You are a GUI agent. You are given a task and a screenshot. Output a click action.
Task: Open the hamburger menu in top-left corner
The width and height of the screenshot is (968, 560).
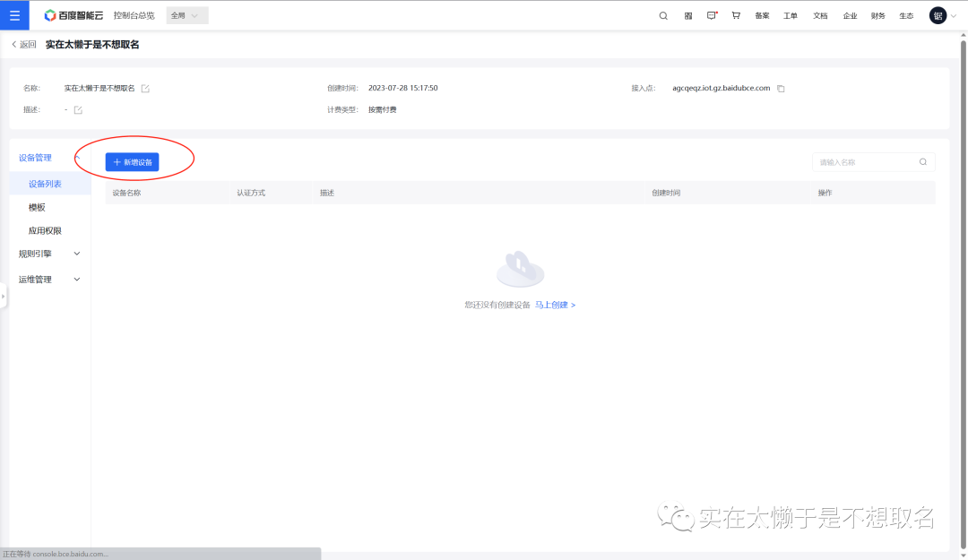pyautogui.click(x=14, y=15)
